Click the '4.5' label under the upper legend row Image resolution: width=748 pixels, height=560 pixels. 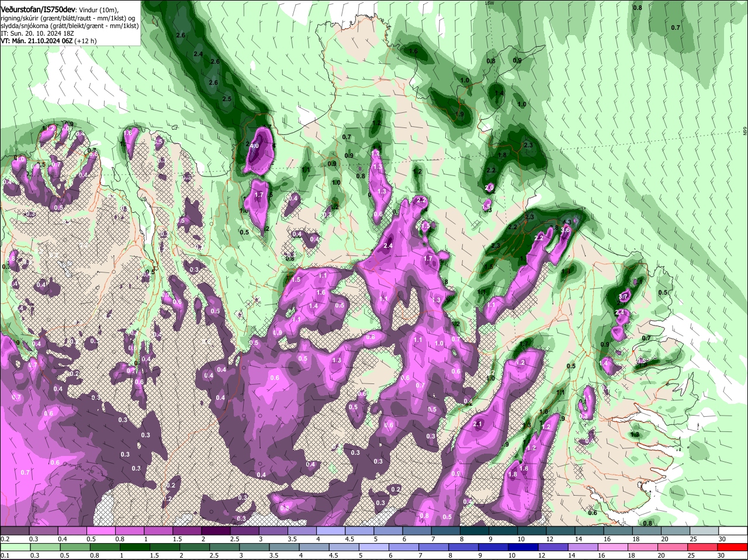pyautogui.click(x=349, y=538)
